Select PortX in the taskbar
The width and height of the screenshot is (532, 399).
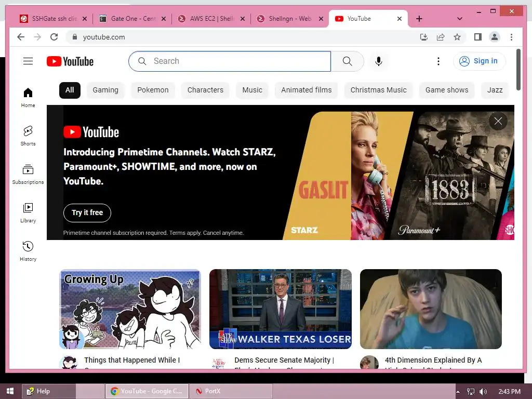click(x=231, y=391)
